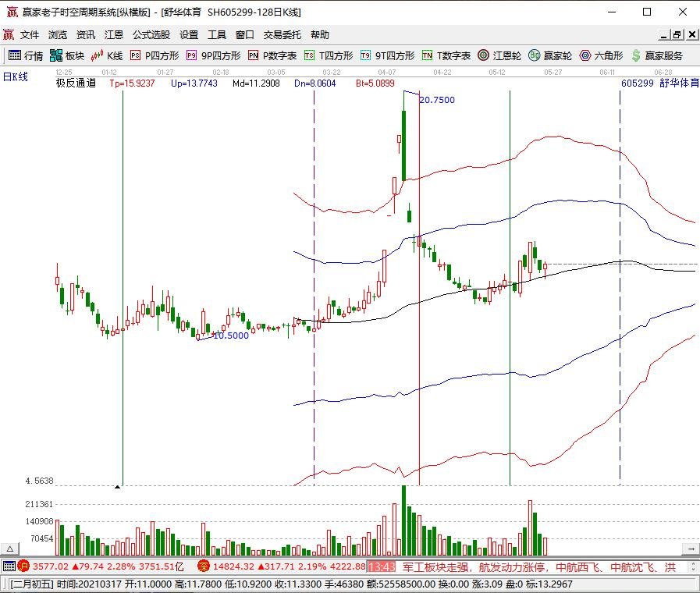Image resolution: width=700 pixels, height=593 pixels.
Task: Click the Bt=5.0899 value
Action: [x=375, y=83]
